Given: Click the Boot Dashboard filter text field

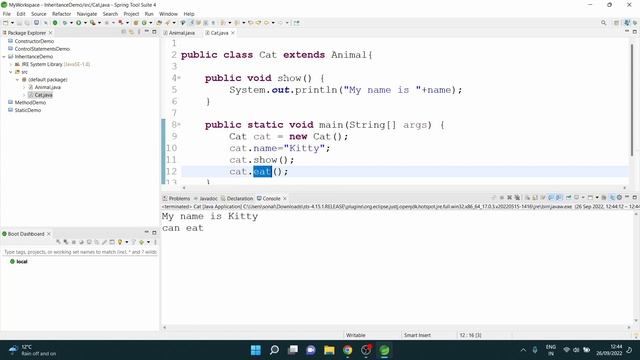Looking at the screenshot, I should pos(80,252).
